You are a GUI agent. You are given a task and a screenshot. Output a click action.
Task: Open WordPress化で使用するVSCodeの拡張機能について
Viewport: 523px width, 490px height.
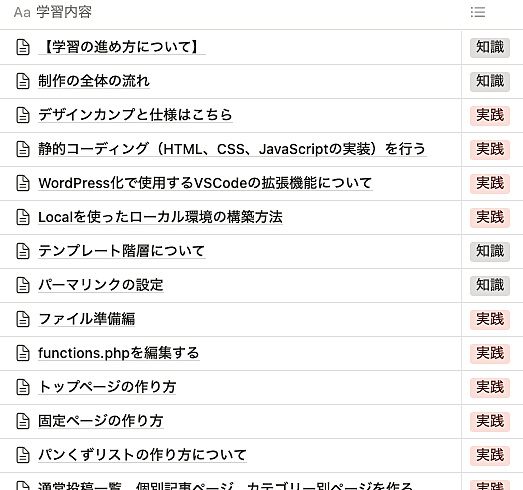tap(205, 183)
